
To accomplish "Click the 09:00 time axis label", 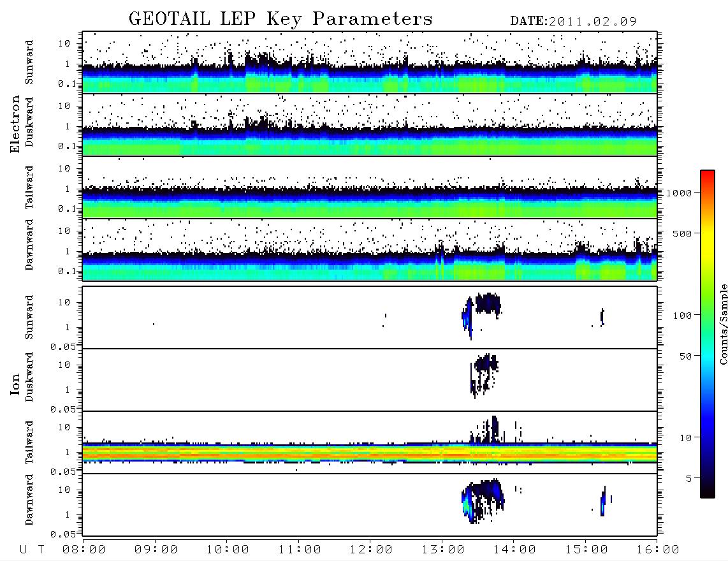I will [x=156, y=550].
